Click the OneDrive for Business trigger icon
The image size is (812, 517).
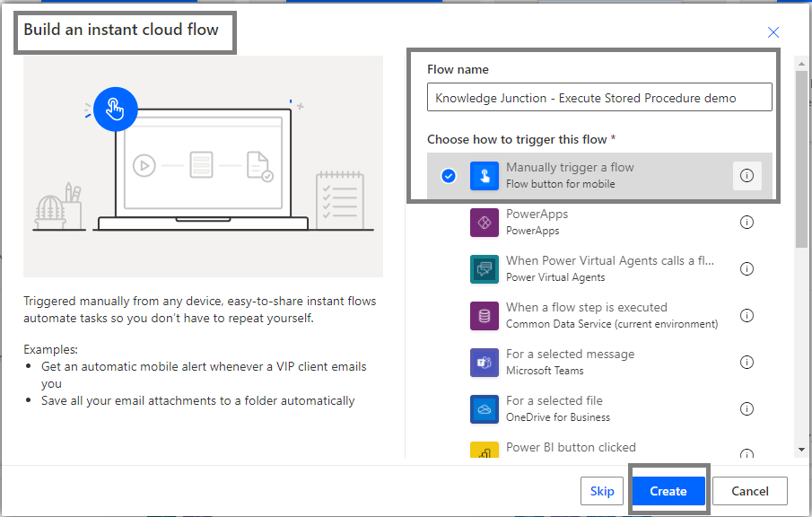coord(485,408)
